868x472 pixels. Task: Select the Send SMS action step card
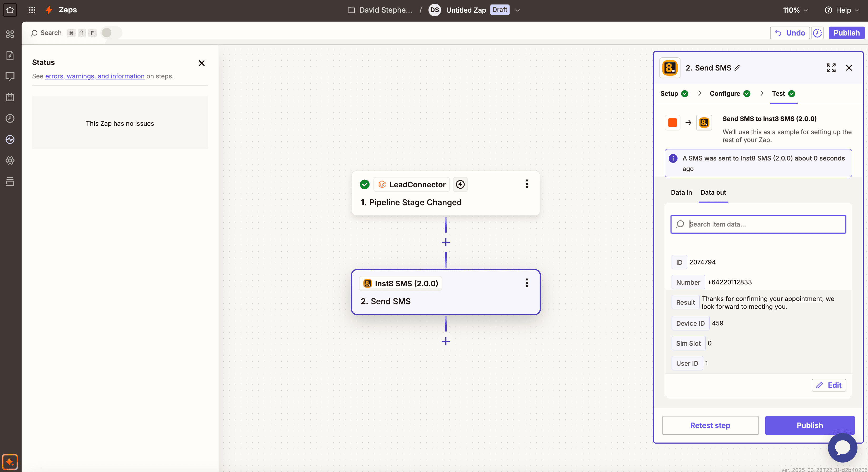pos(446,292)
